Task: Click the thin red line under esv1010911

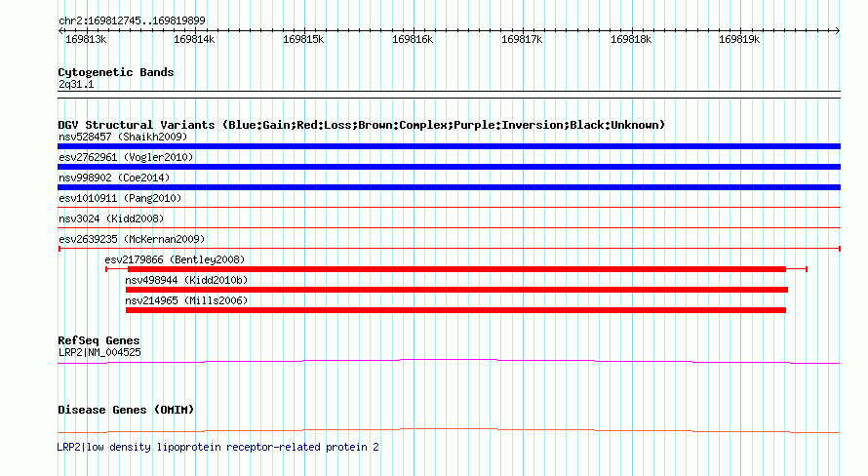Action: (x=449, y=208)
